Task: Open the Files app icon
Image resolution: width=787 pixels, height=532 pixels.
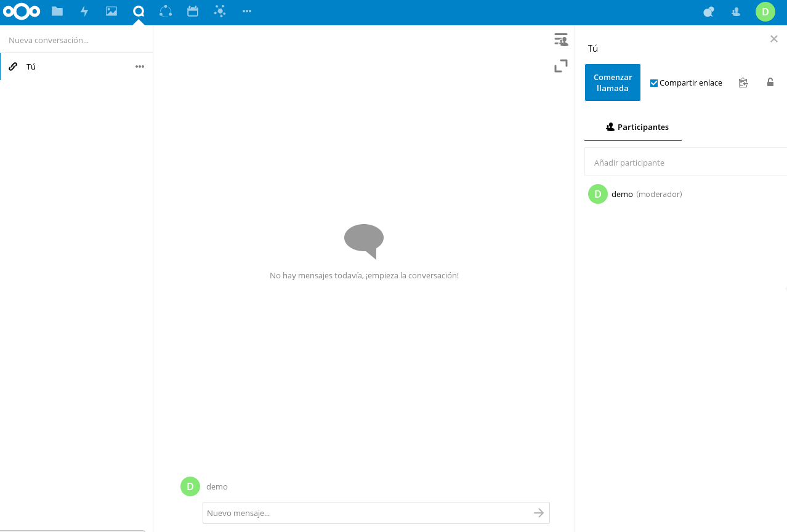Action: click(x=57, y=11)
